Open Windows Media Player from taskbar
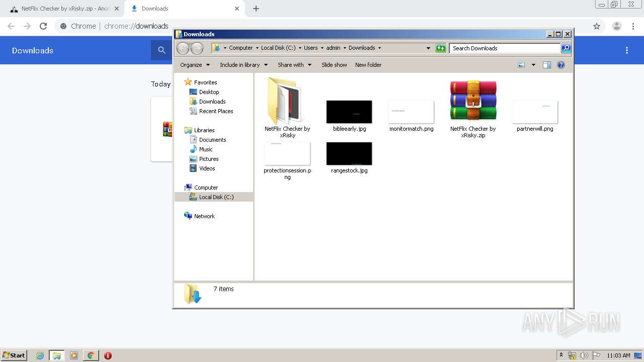The width and height of the screenshot is (644, 362). [x=74, y=355]
